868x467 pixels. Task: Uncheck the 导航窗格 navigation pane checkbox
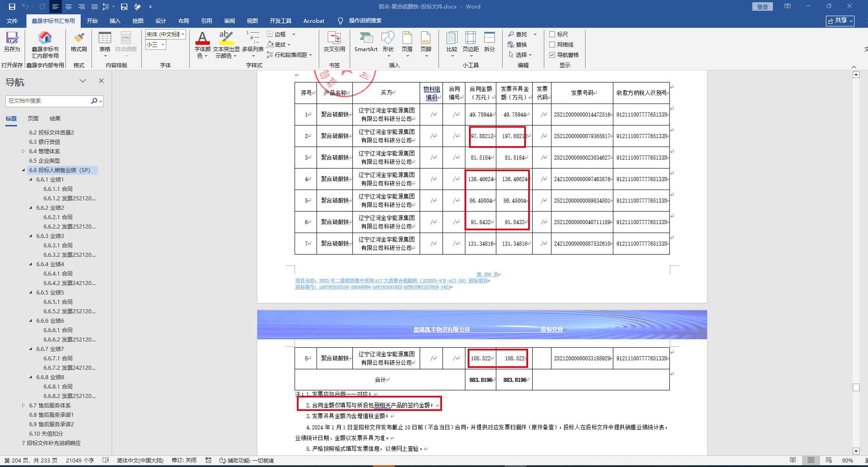pyautogui.click(x=552, y=55)
